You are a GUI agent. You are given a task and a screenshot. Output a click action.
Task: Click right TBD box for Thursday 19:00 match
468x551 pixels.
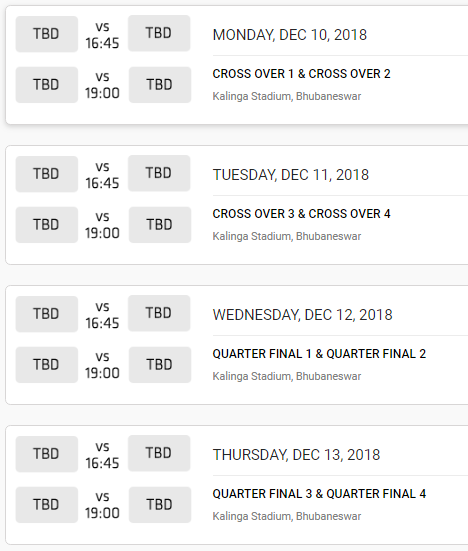tap(160, 504)
